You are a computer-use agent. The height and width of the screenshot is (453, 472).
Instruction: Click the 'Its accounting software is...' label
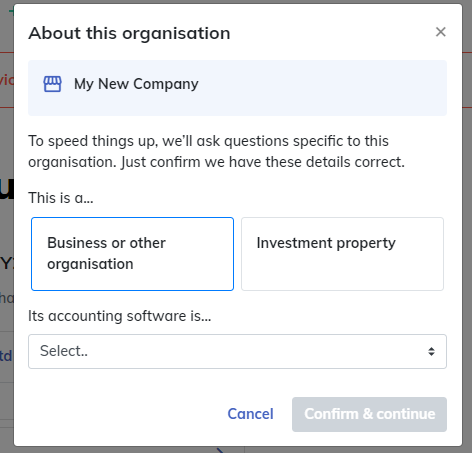click(x=120, y=316)
